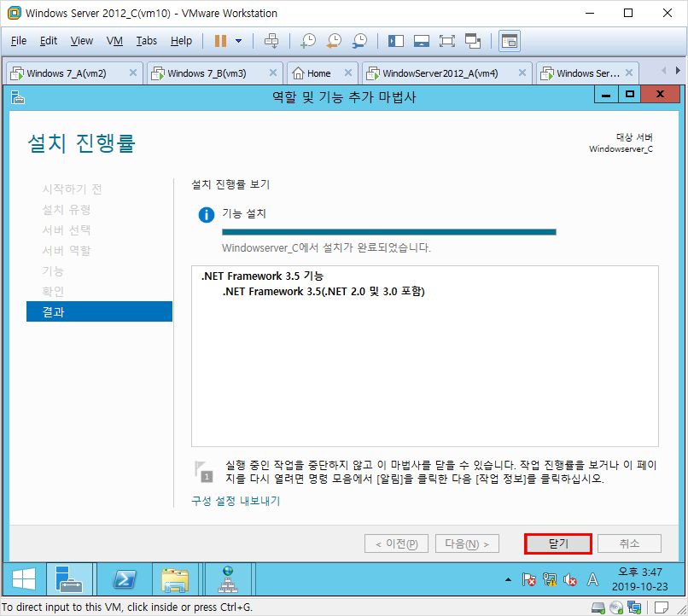
Task: Select the 시작하기 전 step in the sidebar
Action: [x=72, y=189]
